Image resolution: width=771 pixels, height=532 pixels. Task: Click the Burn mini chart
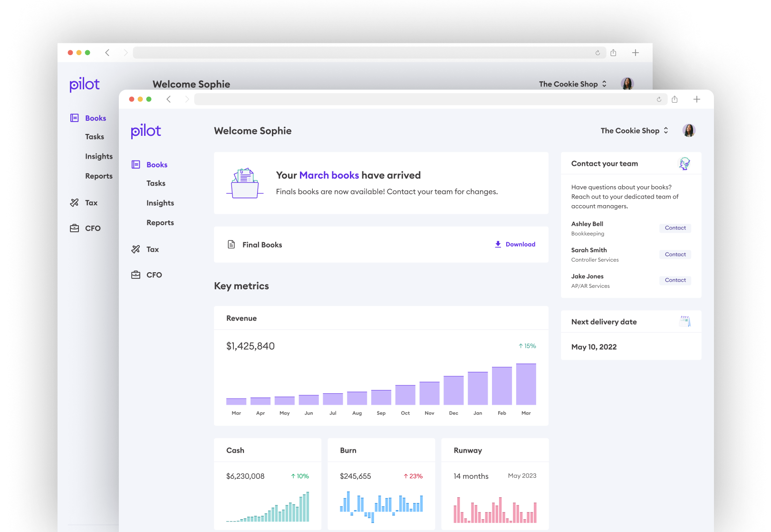tap(381, 508)
